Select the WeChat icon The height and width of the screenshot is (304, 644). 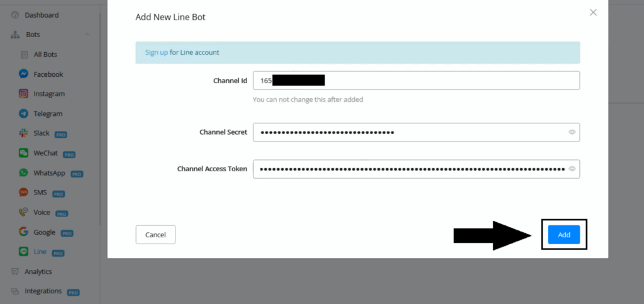23,153
